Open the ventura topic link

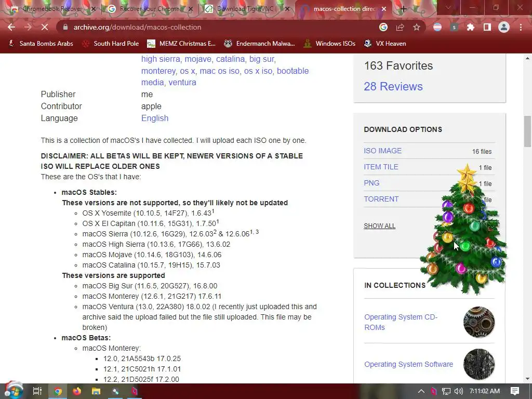click(182, 83)
